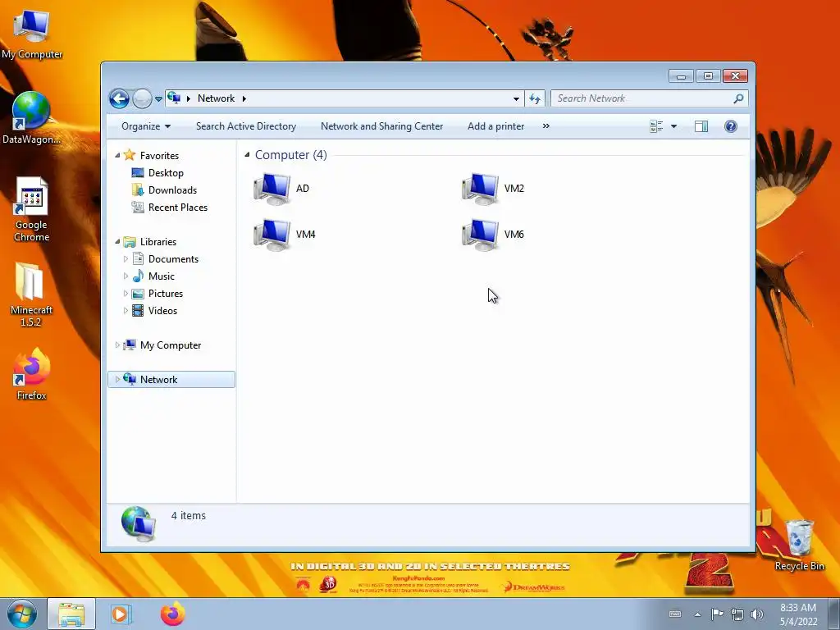Launch Windows Media Player from taskbar

point(120,614)
